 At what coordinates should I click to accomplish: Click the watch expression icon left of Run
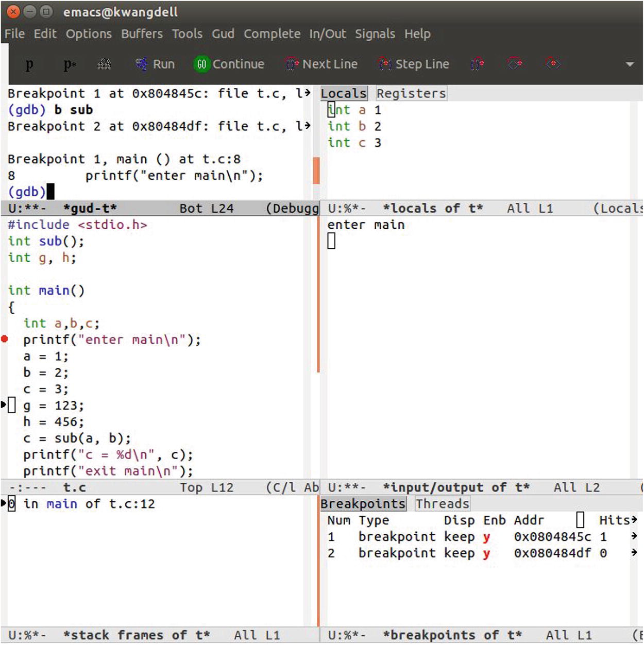104,64
